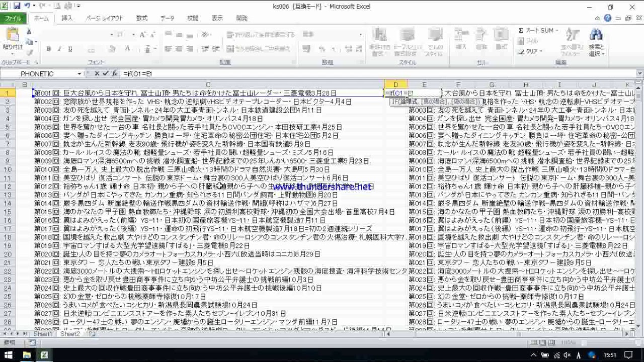The width and height of the screenshot is (644, 362).
Task: Open File Explorer from the taskbar
Action: click(x=27, y=355)
